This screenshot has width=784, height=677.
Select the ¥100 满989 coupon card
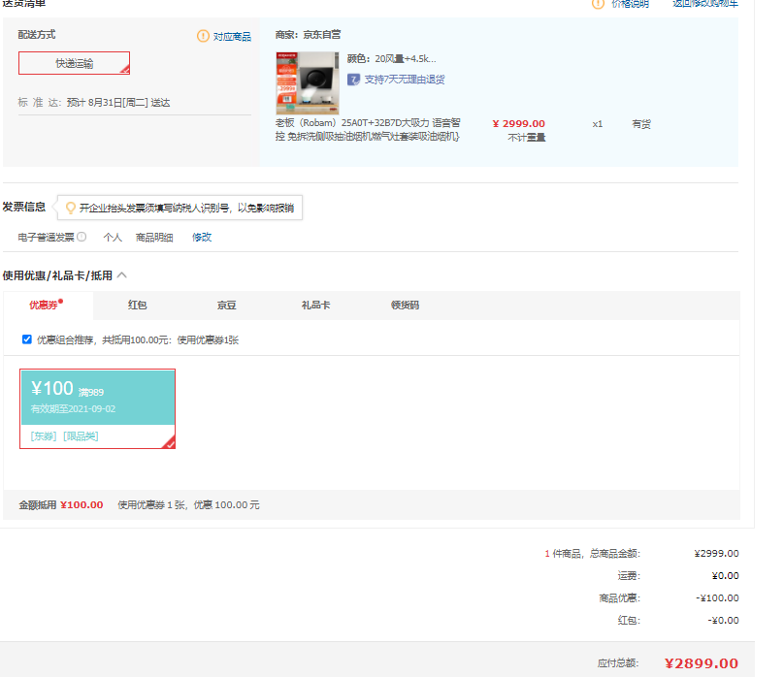pos(97,408)
